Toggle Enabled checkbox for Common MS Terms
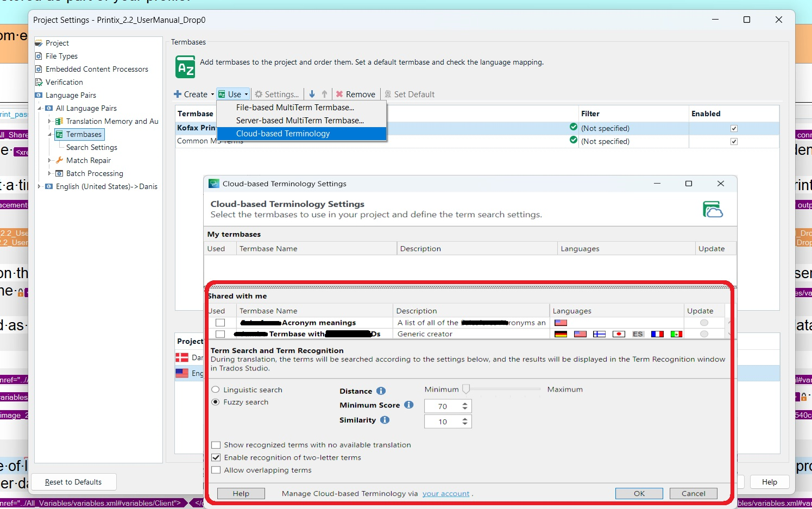This screenshot has height=509, width=812. pyautogui.click(x=734, y=141)
